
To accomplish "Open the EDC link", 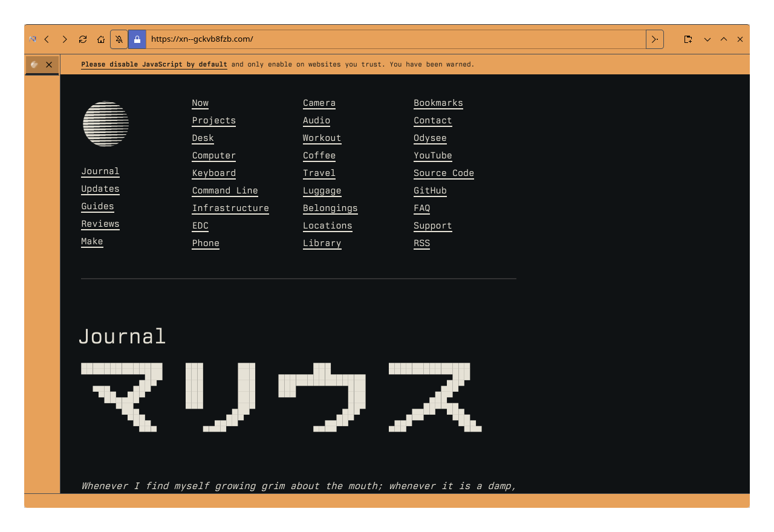I will click(x=200, y=226).
